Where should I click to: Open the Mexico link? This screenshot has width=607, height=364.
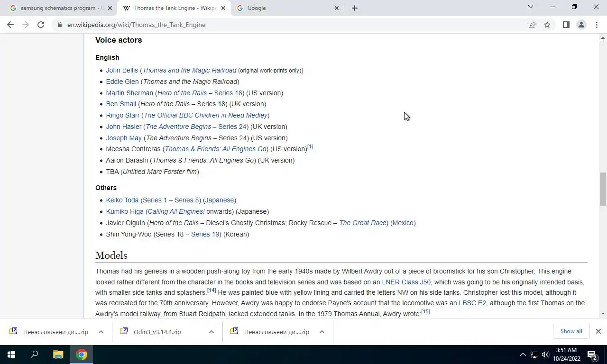[403, 223]
